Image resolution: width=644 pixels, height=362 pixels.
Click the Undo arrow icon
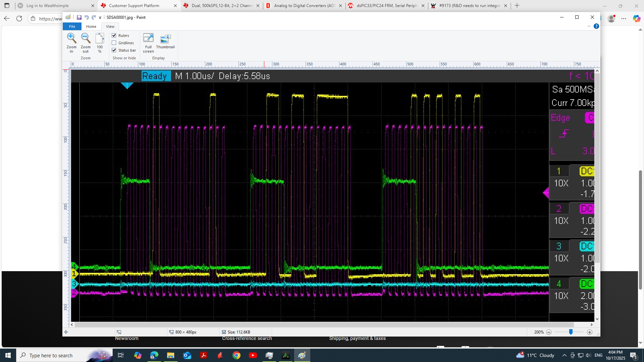[x=87, y=17]
